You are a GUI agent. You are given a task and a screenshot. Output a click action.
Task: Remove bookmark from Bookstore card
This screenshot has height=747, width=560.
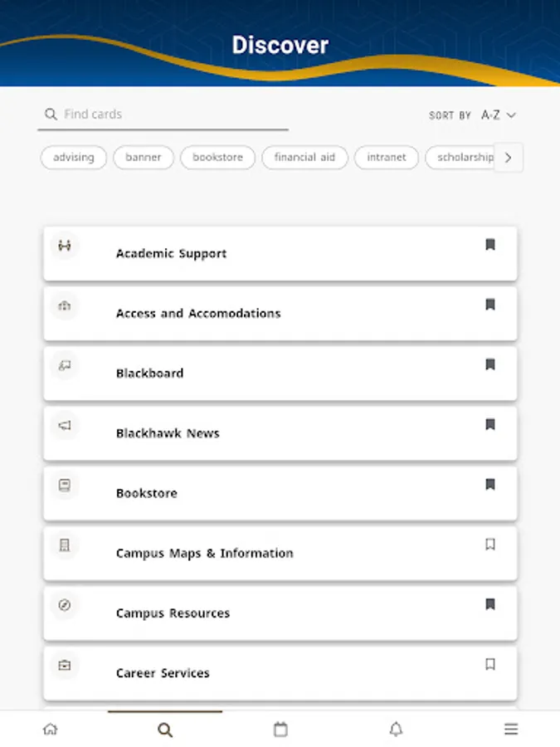coord(490,484)
